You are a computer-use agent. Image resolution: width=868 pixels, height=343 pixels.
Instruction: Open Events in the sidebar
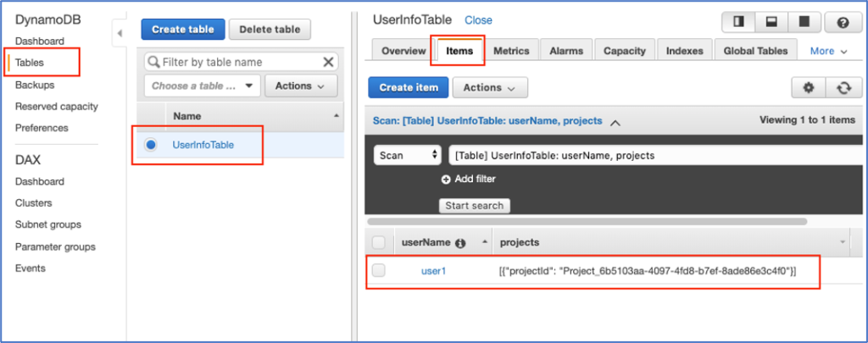(31, 268)
